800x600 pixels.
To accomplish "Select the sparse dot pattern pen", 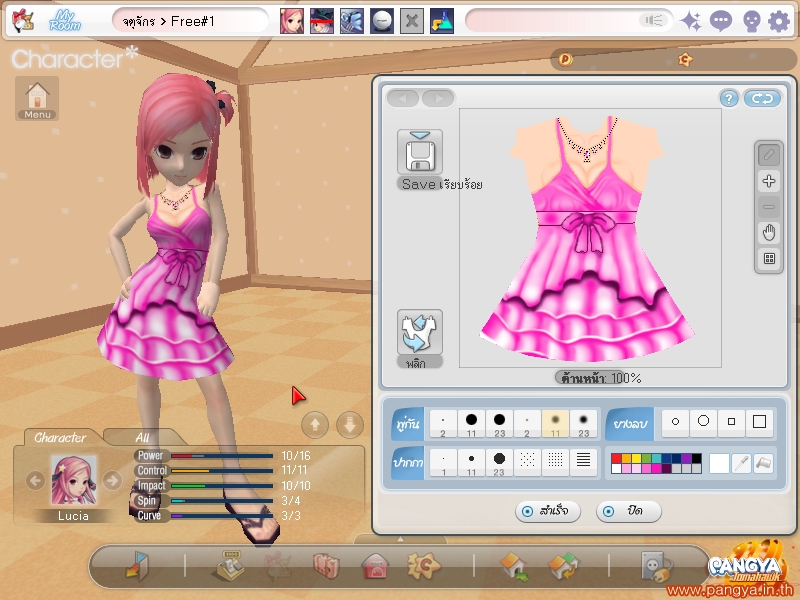I will [527, 462].
